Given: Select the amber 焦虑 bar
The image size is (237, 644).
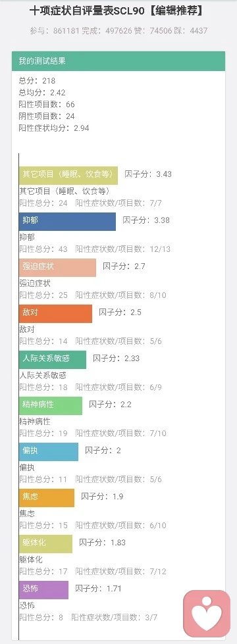Looking at the screenshot, I should point(47,497).
